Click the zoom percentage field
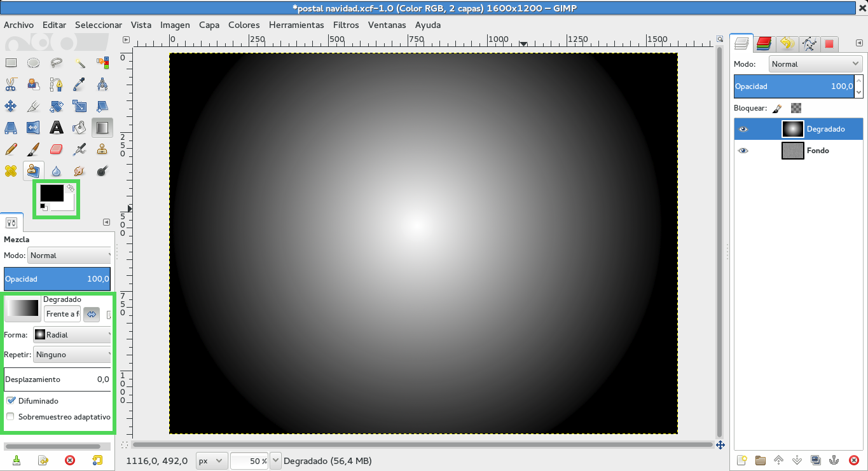The height and width of the screenshot is (471, 868). [x=249, y=460]
